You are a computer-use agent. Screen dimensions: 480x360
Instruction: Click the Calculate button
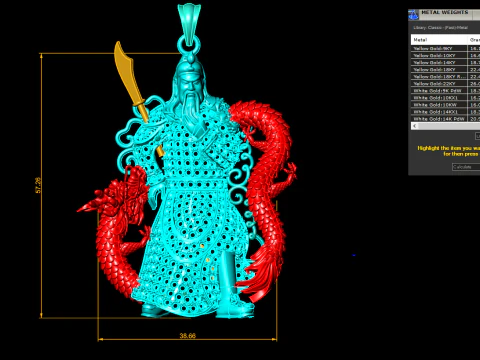pos(466,167)
